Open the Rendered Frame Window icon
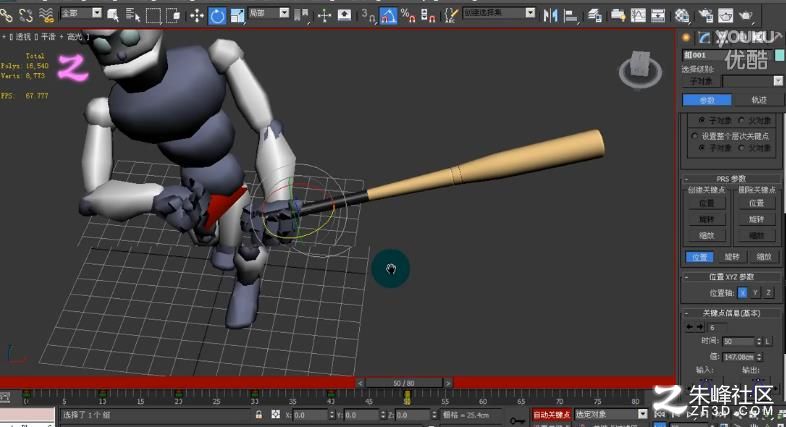The height and width of the screenshot is (427, 786). tap(725, 16)
